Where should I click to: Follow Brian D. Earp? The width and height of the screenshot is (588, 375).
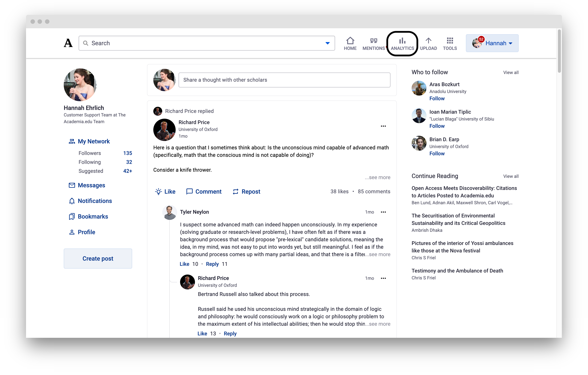pyautogui.click(x=437, y=154)
